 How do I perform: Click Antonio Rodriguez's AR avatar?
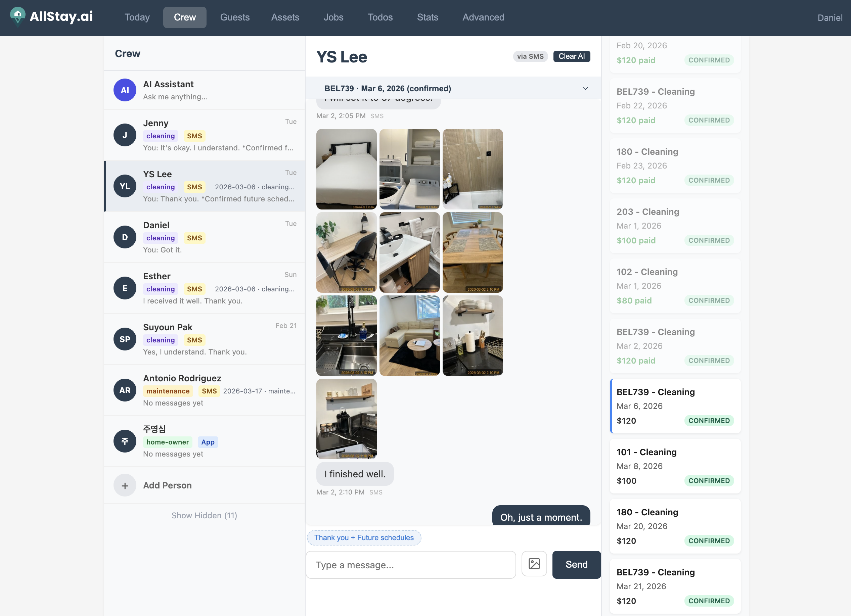click(125, 390)
